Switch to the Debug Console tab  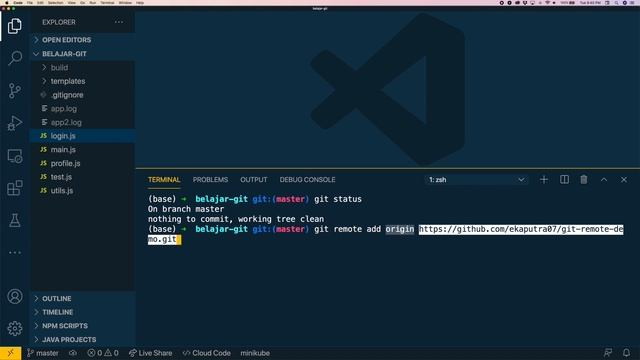[x=307, y=180]
